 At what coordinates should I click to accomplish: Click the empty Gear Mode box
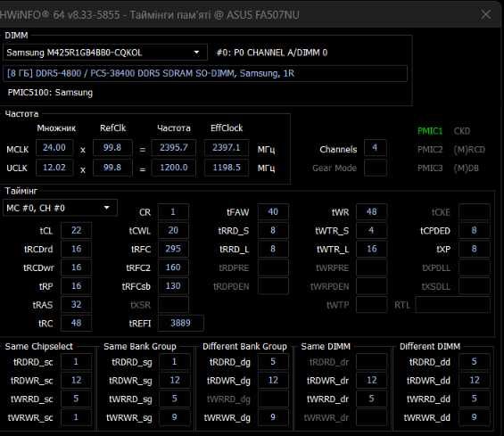coord(376,168)
